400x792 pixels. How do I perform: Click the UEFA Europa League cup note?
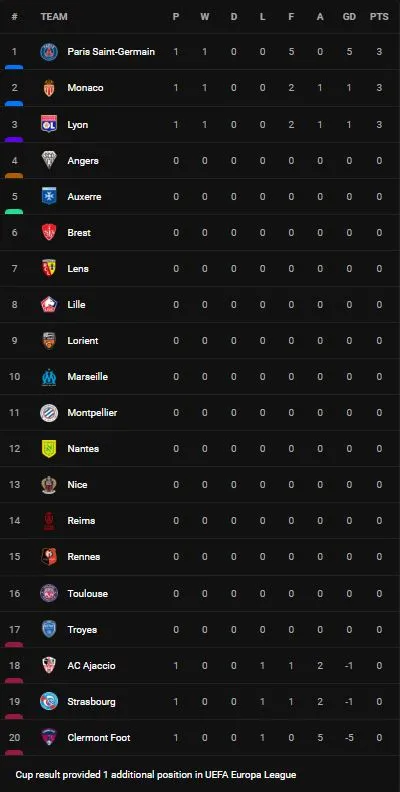[156, 774]
